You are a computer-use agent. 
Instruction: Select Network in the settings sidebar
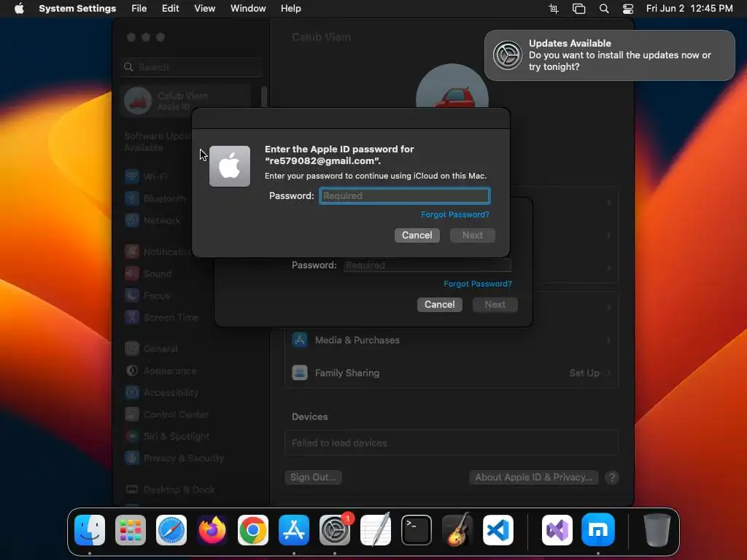tap(152, 220)
